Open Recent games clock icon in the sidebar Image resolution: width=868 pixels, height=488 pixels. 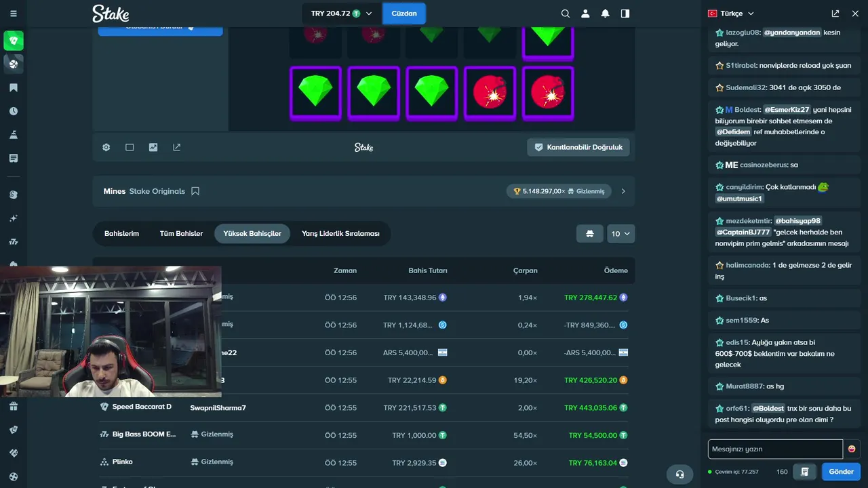coord(14,111)
